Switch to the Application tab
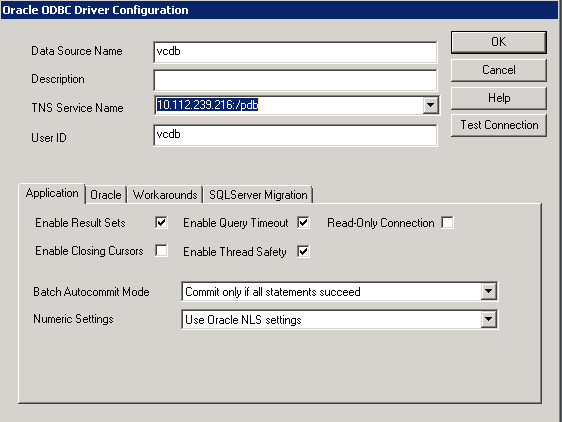 click(x=52, y=193)
